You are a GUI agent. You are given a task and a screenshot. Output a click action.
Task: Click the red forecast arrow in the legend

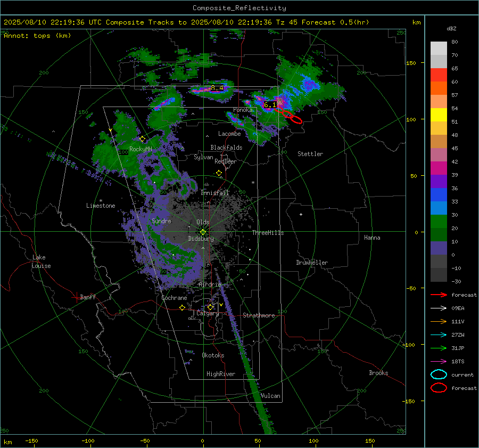[439, 295]
